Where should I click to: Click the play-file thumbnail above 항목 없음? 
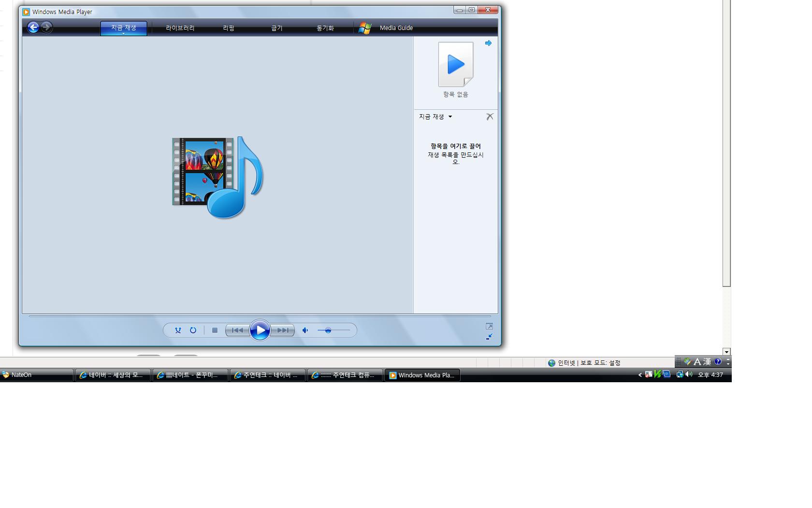(x=456, y=64)
